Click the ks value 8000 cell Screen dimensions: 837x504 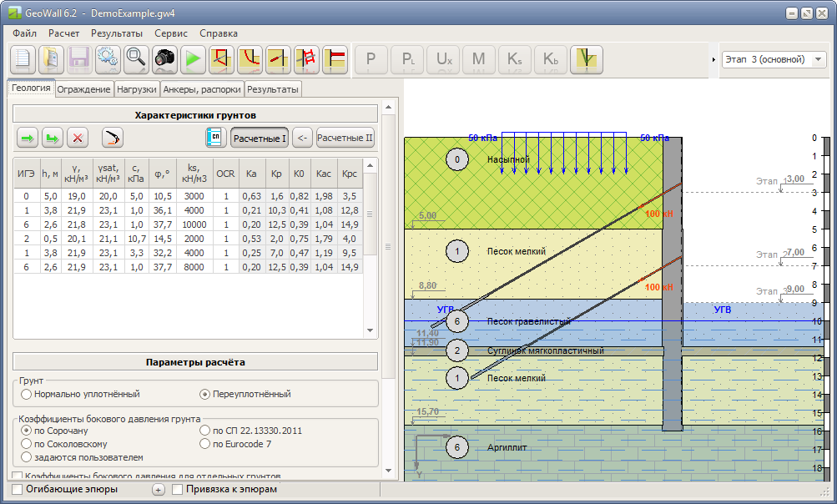coord(194,267)
